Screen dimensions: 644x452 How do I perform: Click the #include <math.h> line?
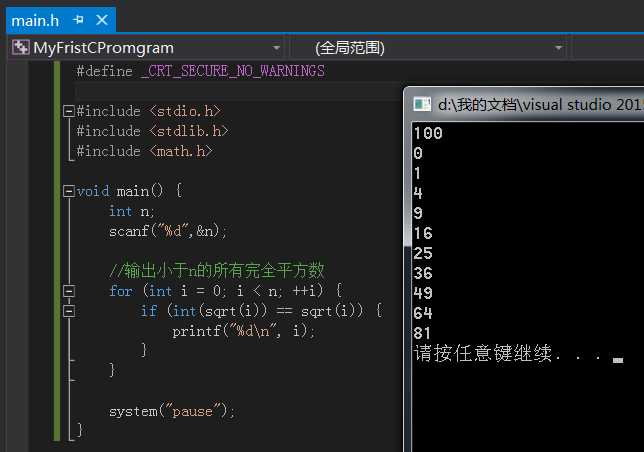[145, 151]
